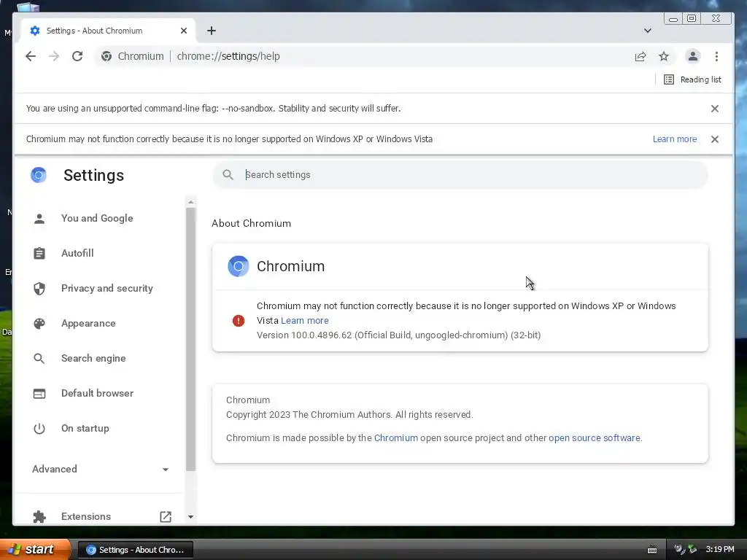Screen dimensions: 747x560
Task: Click the forward navigation arrow
Action: coord(54,56)
